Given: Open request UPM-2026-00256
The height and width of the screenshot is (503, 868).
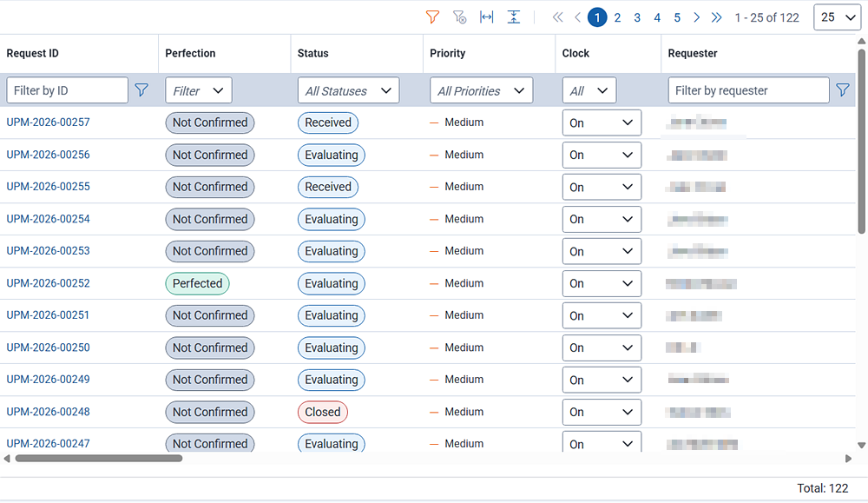Looking at the screenshot, I should point(49,155).
